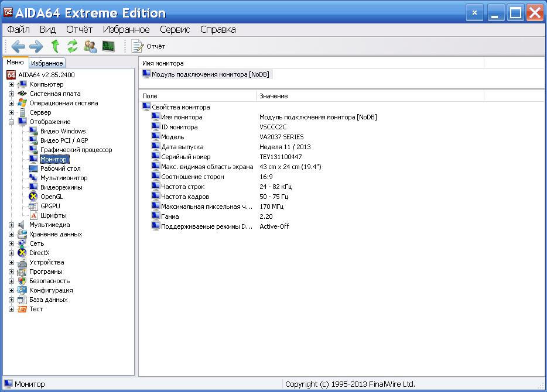Click the Операционная система Windows flag icon
The width and height of the screenshot is (547, 392).
click(x=22, y=103)
